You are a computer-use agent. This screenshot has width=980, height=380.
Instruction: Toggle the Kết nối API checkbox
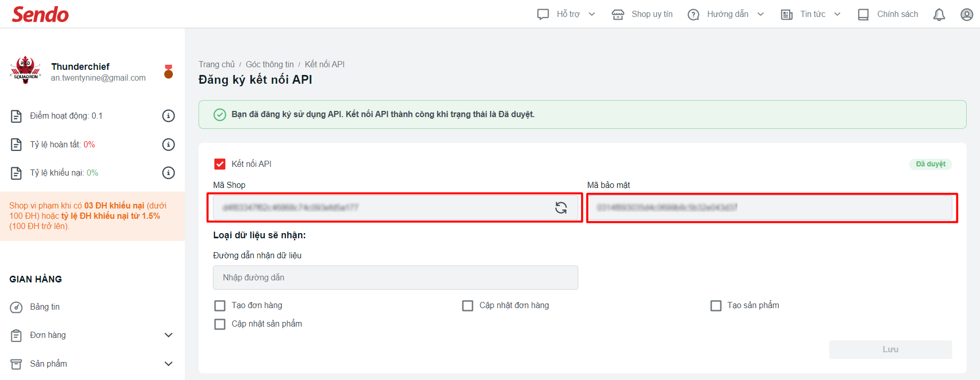(x=220, y=164)
